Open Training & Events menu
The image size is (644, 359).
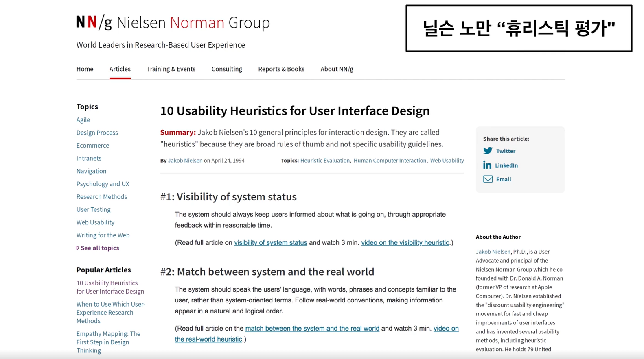(x=171, y=69)
